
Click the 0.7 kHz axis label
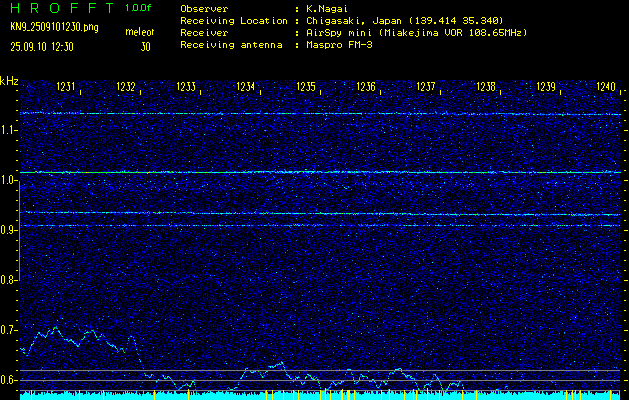click(8, 330)
